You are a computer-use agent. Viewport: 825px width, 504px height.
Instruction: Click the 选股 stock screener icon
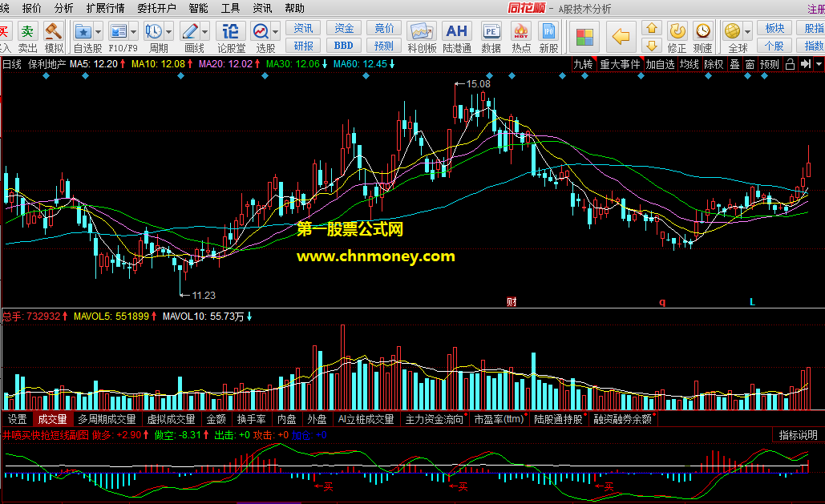pos(261,31)
